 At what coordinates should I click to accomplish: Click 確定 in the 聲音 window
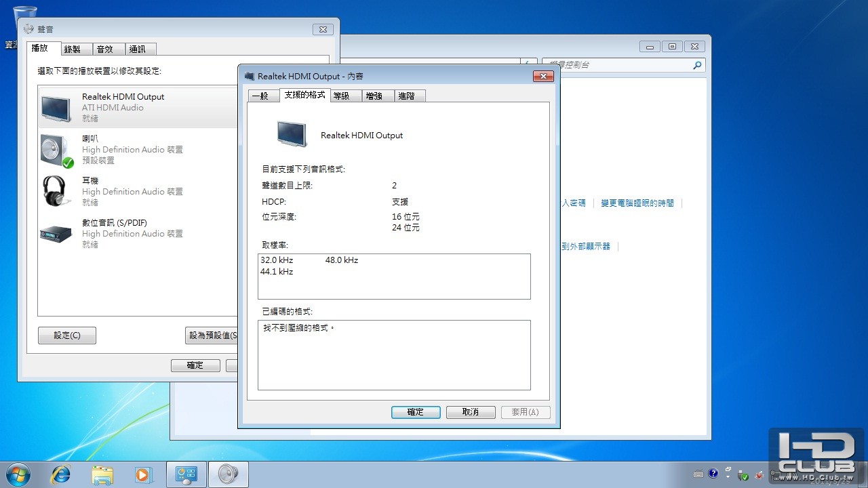coord(195,365)
